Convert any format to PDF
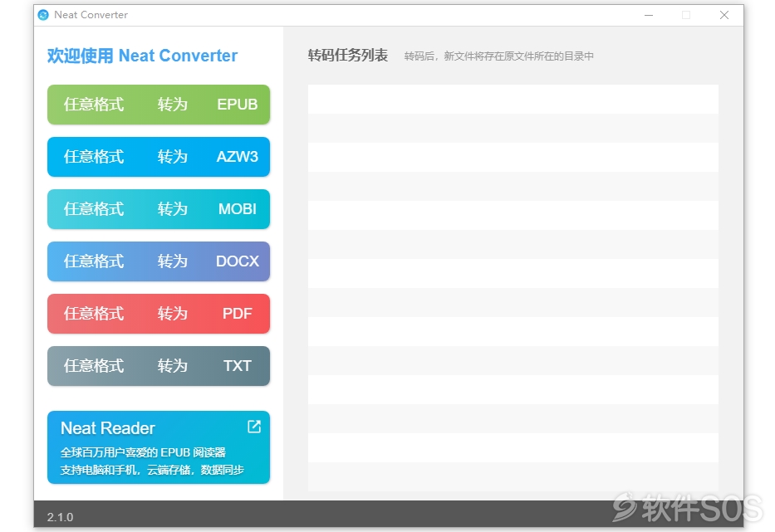This screenshot has width=775, height=532. [159, 314]
